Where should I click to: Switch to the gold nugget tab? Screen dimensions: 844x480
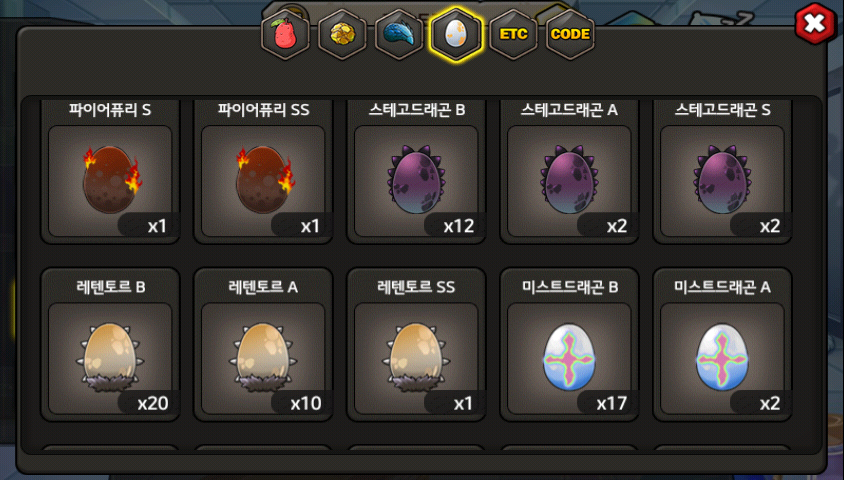[x=342, y=34]
